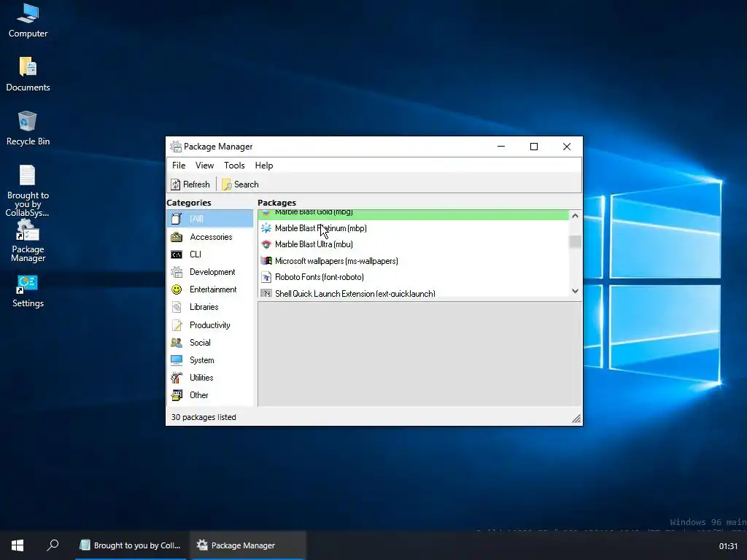Select the Productivity category icon
This screenshot has height=560, width=747.
click(x=177, y=324)
